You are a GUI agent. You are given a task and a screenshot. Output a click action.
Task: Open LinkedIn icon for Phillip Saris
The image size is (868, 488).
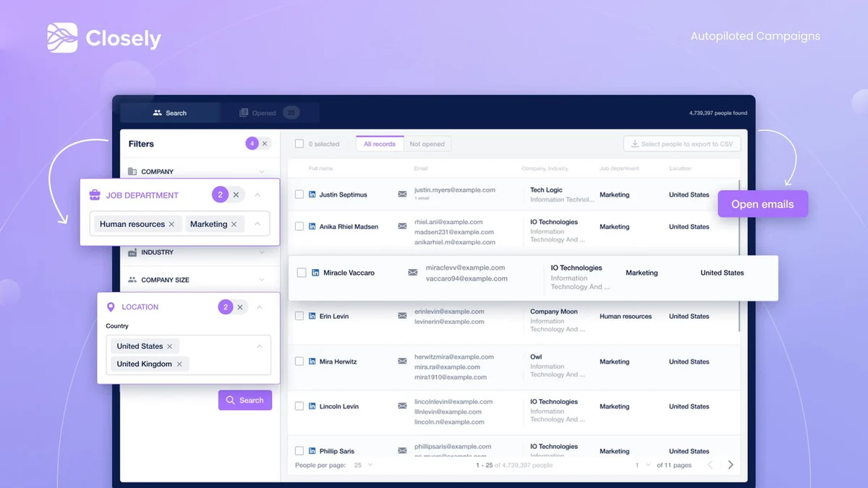click(x=312, y=451)
